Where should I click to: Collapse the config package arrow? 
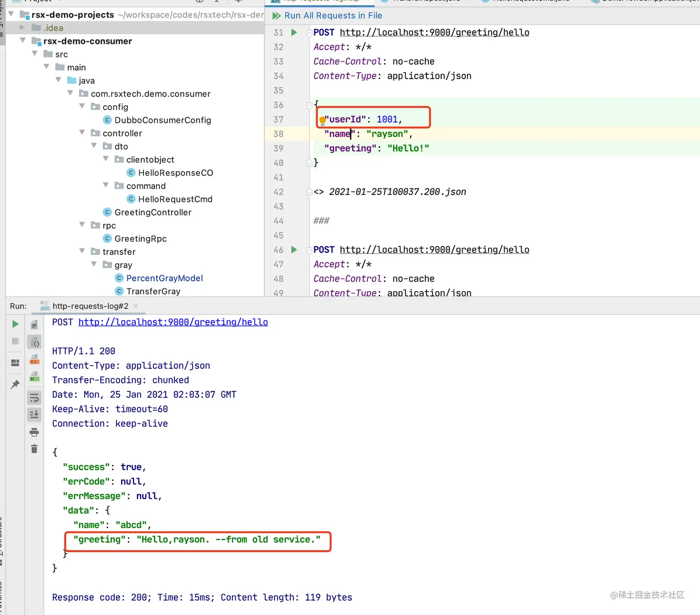82,106
